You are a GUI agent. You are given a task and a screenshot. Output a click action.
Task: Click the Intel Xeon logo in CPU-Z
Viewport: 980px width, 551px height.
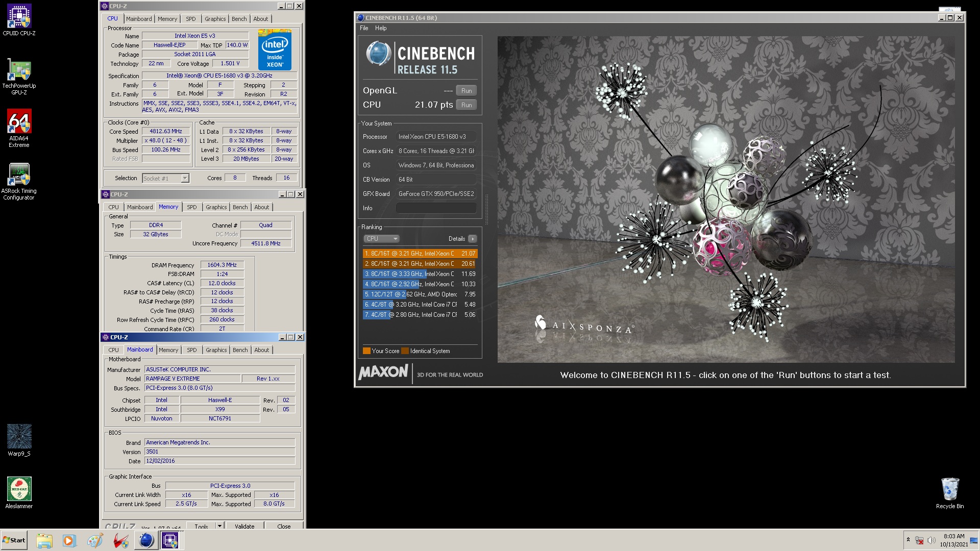pyautogui.click(x=275, y=50)
